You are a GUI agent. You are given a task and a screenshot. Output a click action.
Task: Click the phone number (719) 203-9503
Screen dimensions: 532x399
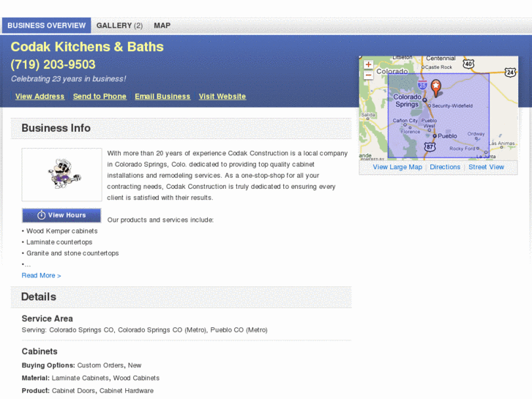tap(53, 64)
